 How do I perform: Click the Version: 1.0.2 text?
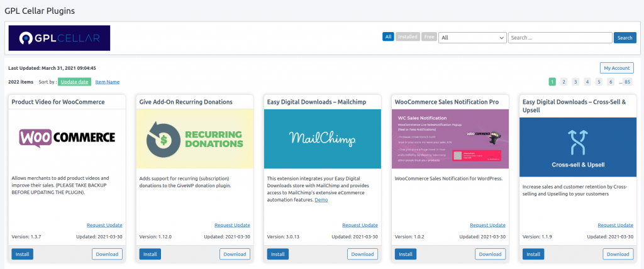[409, 237]
